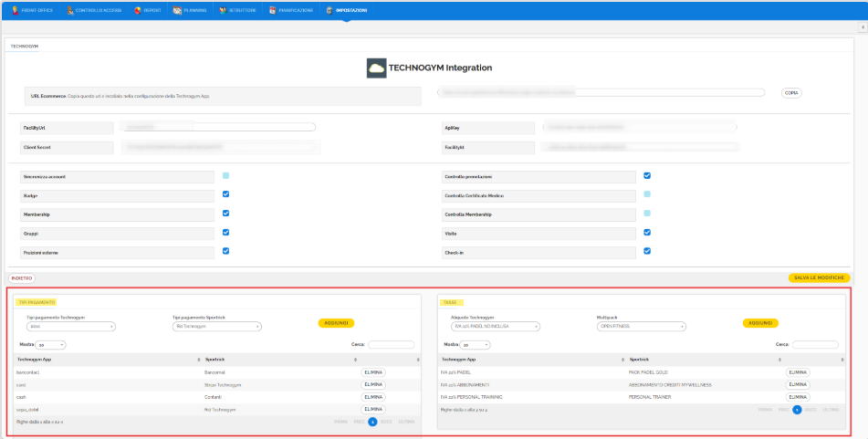This screenshot has width=868, height=439.
Task: Click the Client Secret input field
Action: [220, 147]
